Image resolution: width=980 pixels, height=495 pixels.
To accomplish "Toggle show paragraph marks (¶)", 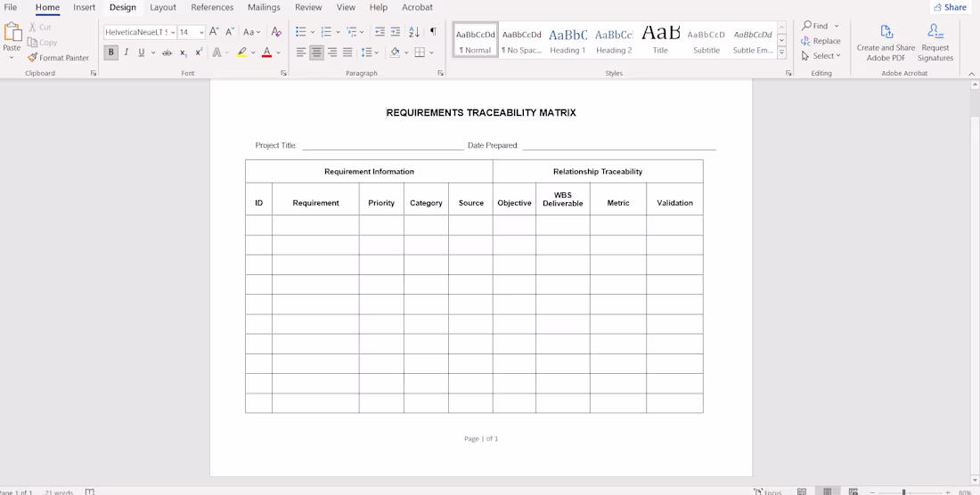I will (x=432, y=32).
